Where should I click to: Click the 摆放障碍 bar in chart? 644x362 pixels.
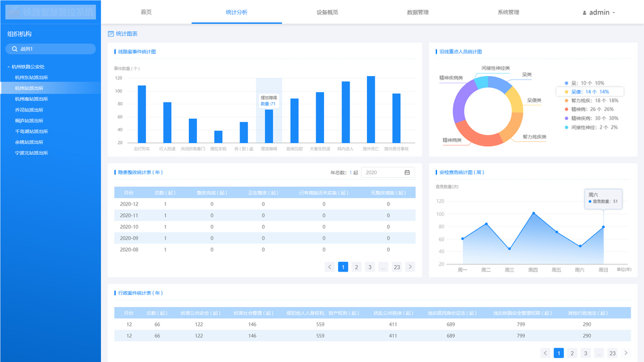click(x=269, y=127)
